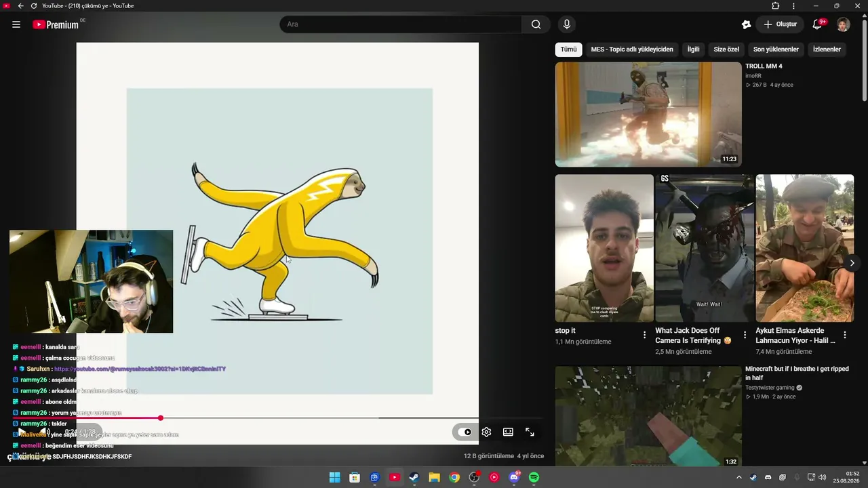Show hidden system tray icons chevron

[x=739, y=477]
